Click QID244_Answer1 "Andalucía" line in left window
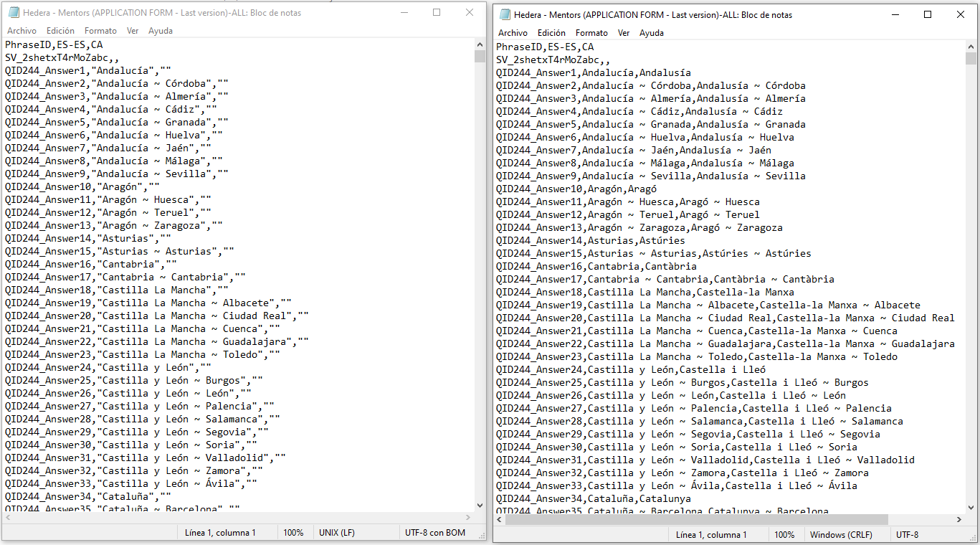 coord(88,70)
